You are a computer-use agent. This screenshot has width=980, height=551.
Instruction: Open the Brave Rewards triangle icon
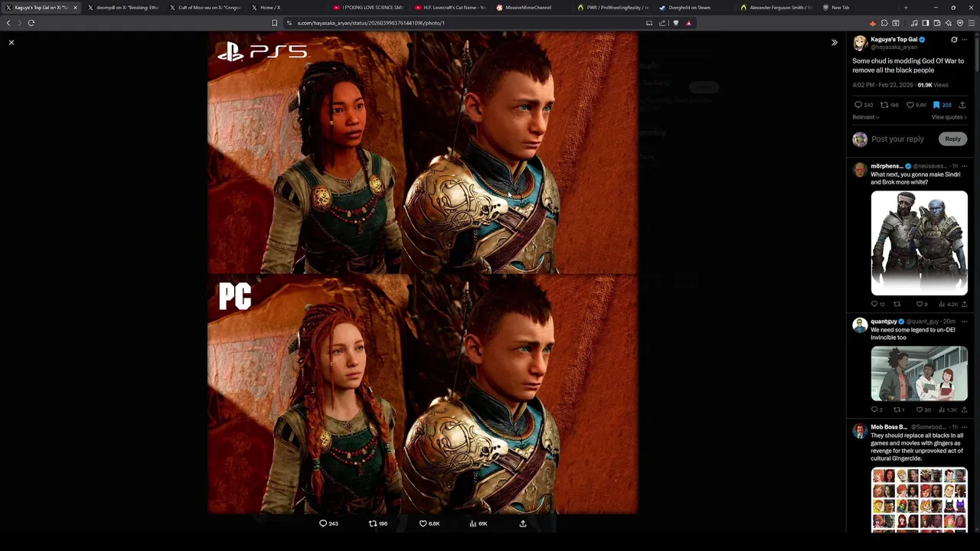(x=689, y=23)
